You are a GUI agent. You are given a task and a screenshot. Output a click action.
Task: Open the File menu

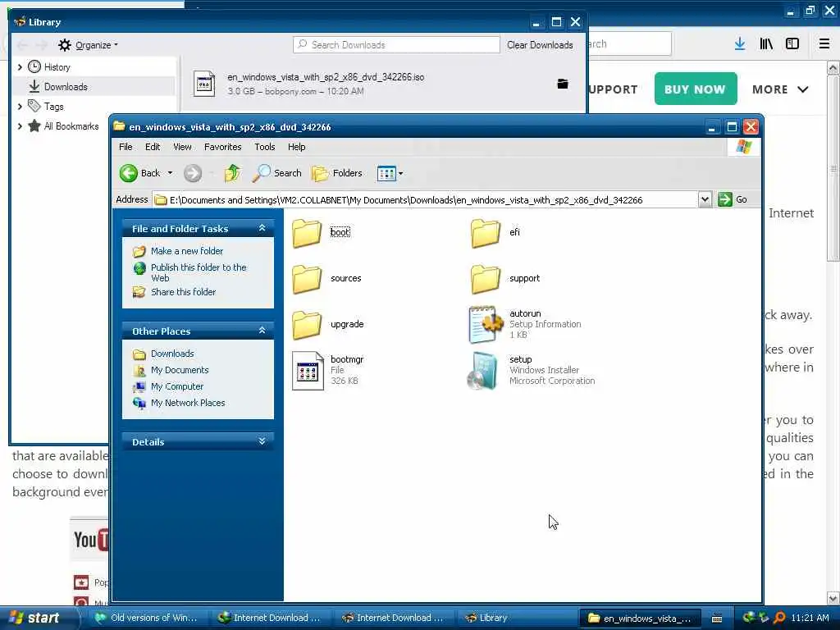[x=126, y=147]
